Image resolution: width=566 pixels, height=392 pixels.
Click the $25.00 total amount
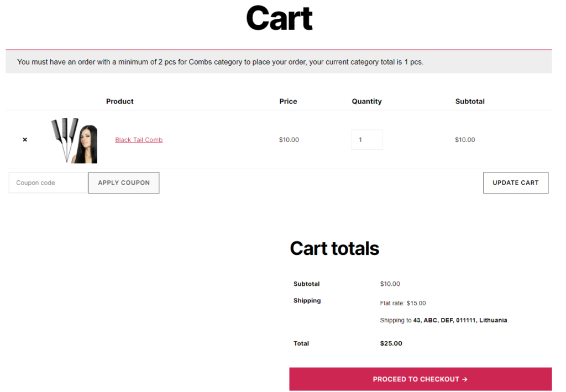point(391,343)
